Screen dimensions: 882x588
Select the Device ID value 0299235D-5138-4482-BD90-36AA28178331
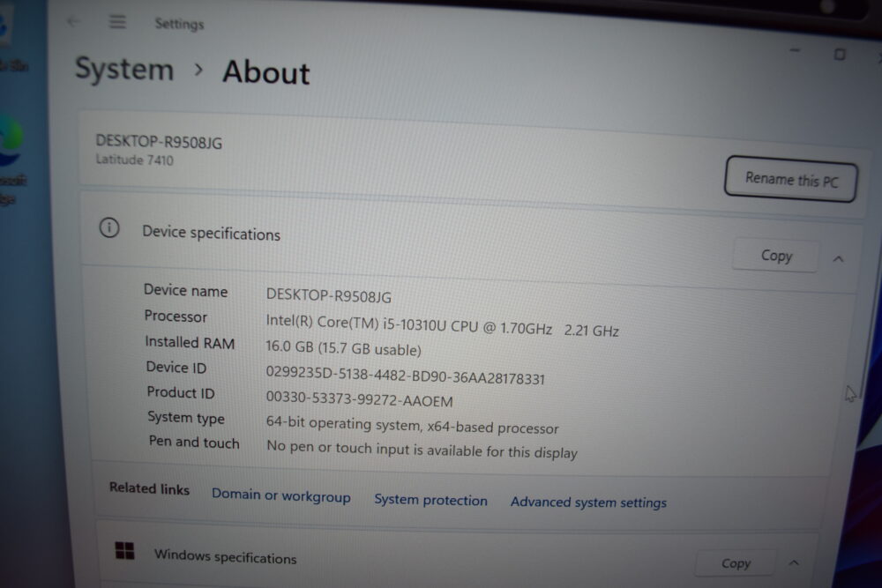pyautogui.click(x=405, y=376)
